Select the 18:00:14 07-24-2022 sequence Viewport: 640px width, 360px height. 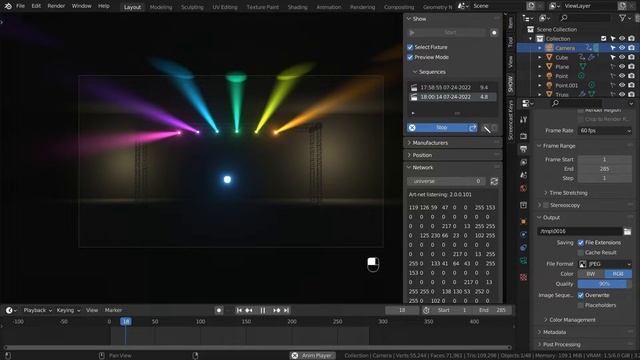[452, 97]
